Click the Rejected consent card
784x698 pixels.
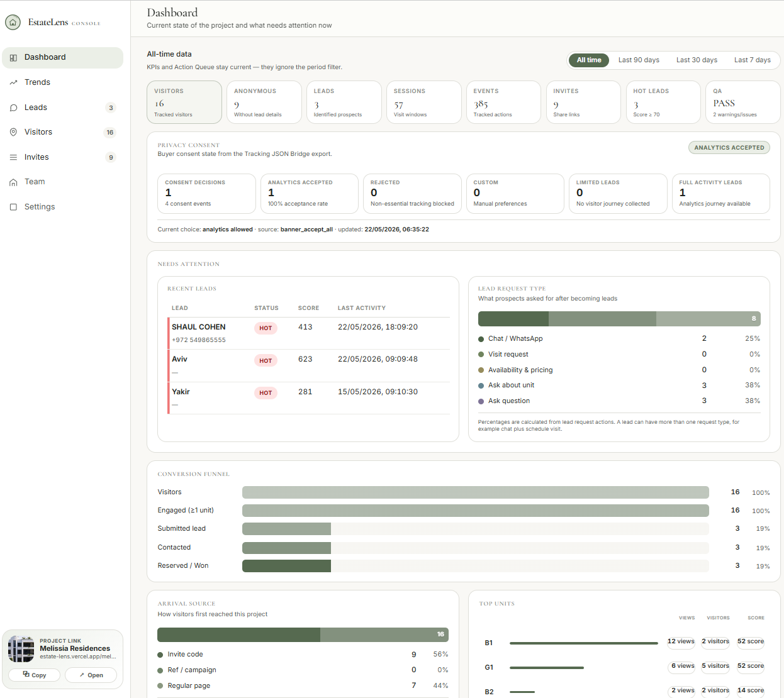click(412, 194)
